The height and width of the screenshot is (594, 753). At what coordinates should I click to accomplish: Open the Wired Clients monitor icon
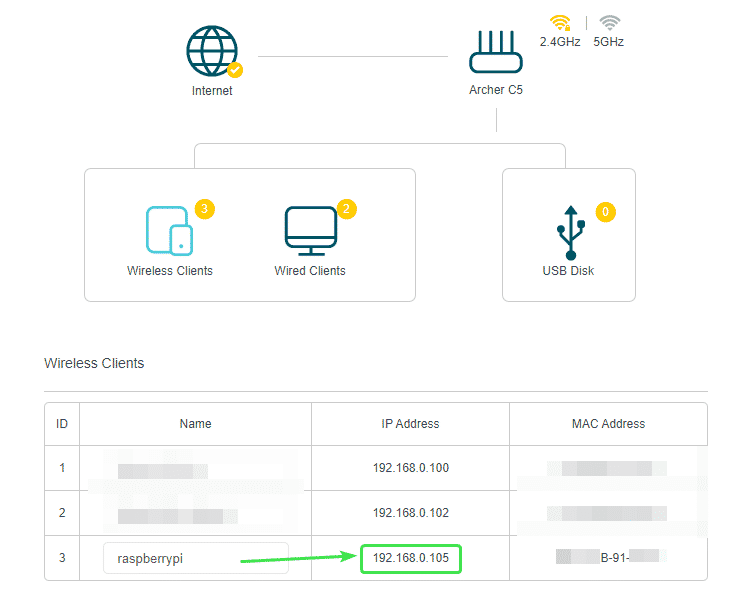pos(310,230)
